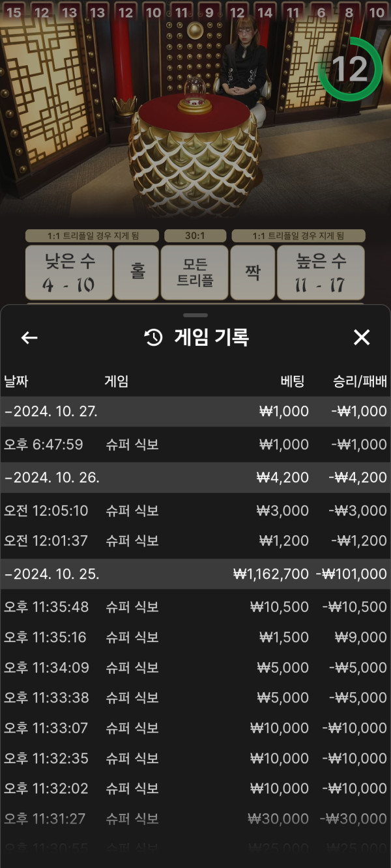Select the 홀 (odd) bet
The width and height of the screenshot is (391, 868).
138,272
